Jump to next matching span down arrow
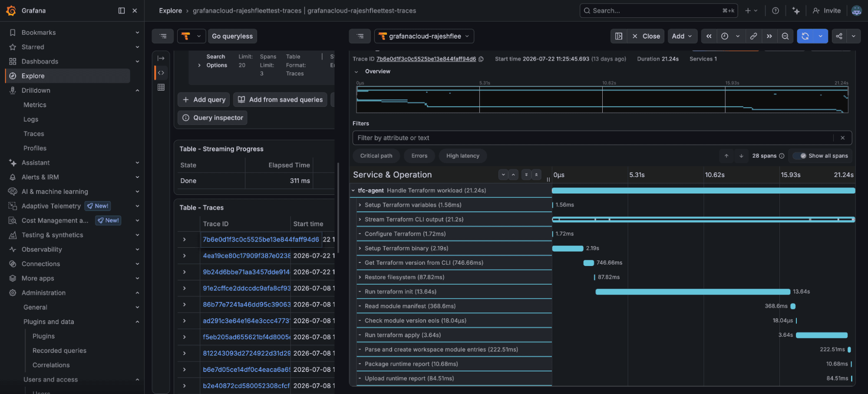Screen dimensions: 868x394 [x=741, y=156]
